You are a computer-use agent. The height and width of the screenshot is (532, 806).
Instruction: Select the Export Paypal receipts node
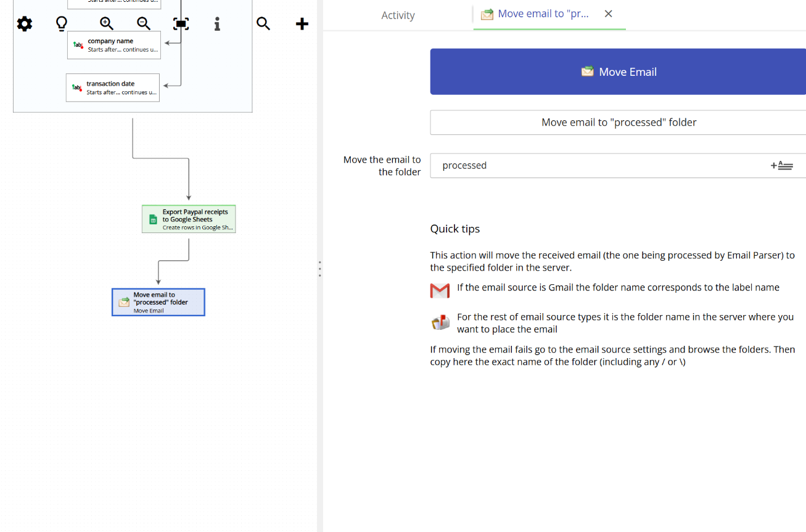pos(188,219)
